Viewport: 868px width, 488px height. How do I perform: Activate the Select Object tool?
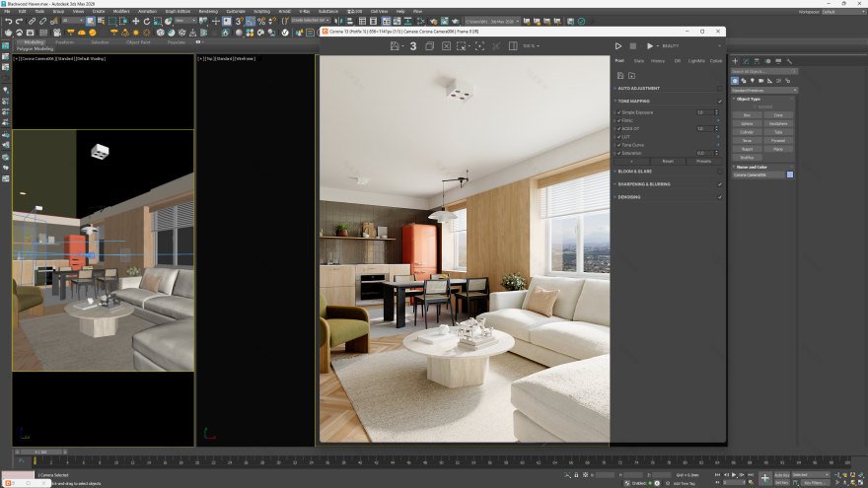[90, 21]
